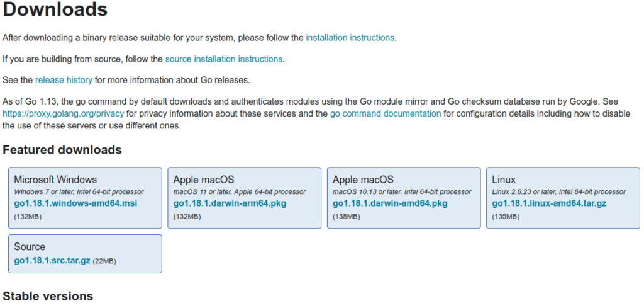Follow the source installation instructions link
Image resolution: width=644 pixels, height=308 pixels.
223,59
